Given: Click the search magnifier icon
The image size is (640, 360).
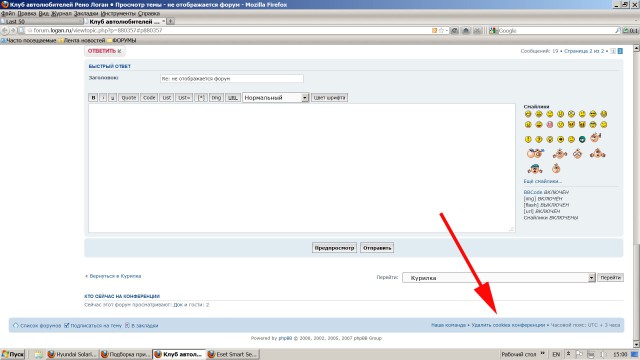Looking at the screenshot, I should 617,31.
